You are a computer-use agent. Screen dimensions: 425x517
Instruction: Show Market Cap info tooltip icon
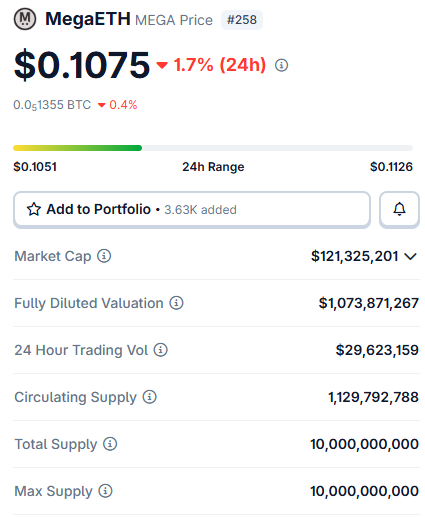coord(104,256)
